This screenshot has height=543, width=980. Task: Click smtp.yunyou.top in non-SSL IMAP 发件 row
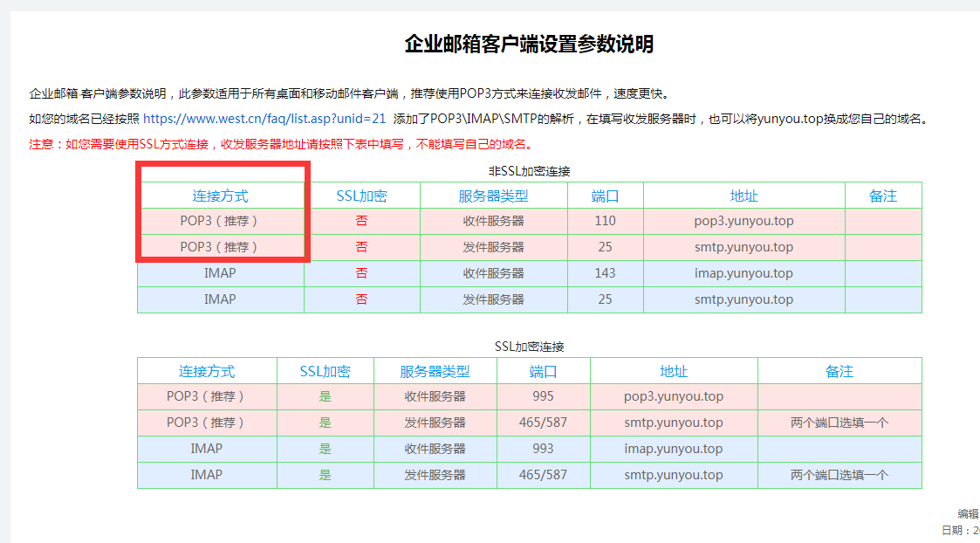coord(744,299)
